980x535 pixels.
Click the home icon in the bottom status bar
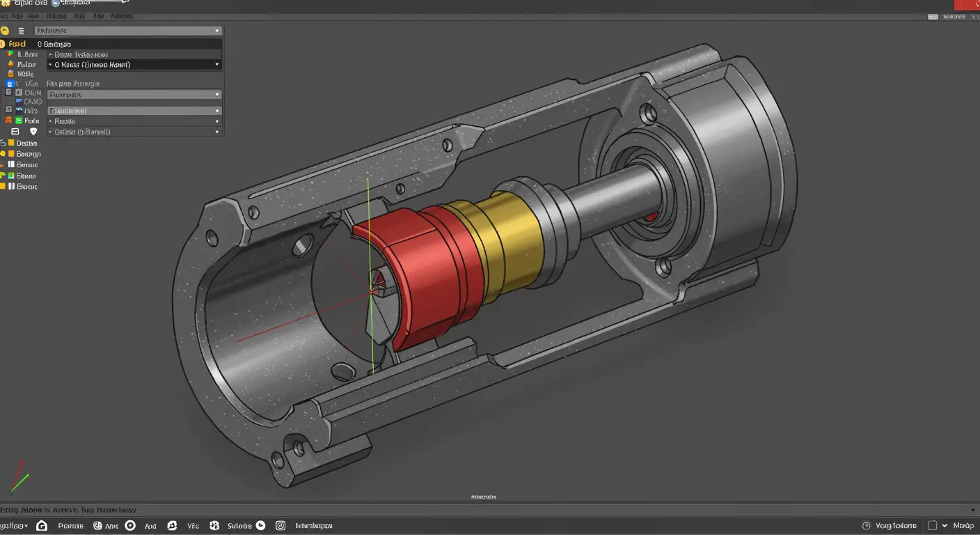(x=42, y=526)
